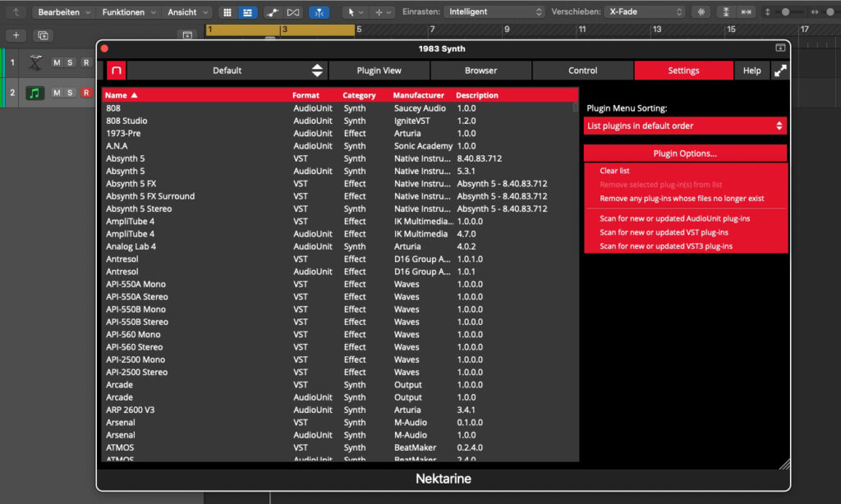Solo track 2

click(x=70, y=93)
